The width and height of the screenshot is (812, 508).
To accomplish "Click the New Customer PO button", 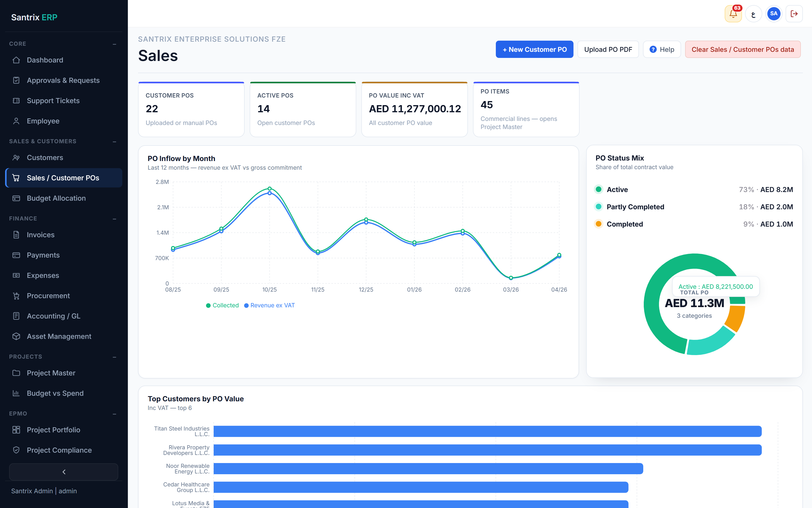I will pos(534,49).
